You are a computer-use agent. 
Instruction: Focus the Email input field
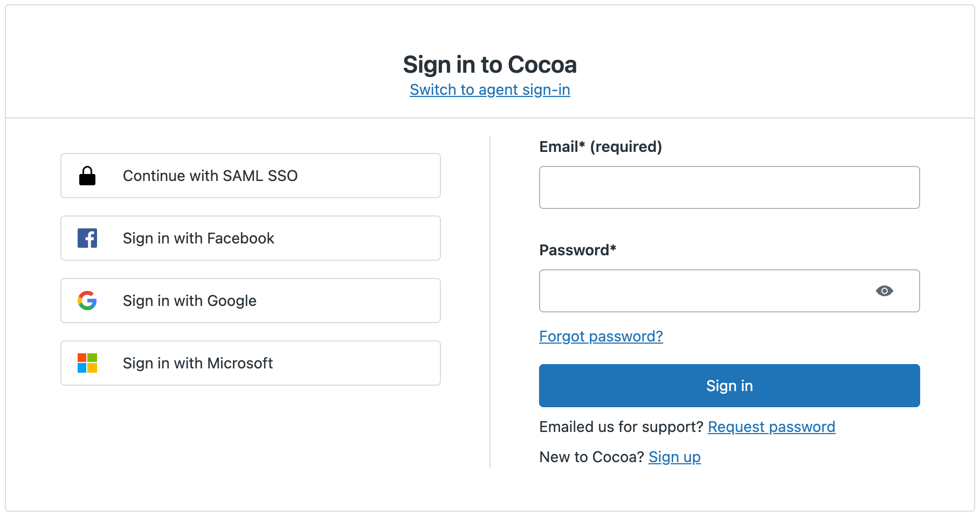(x=729, y=187)
